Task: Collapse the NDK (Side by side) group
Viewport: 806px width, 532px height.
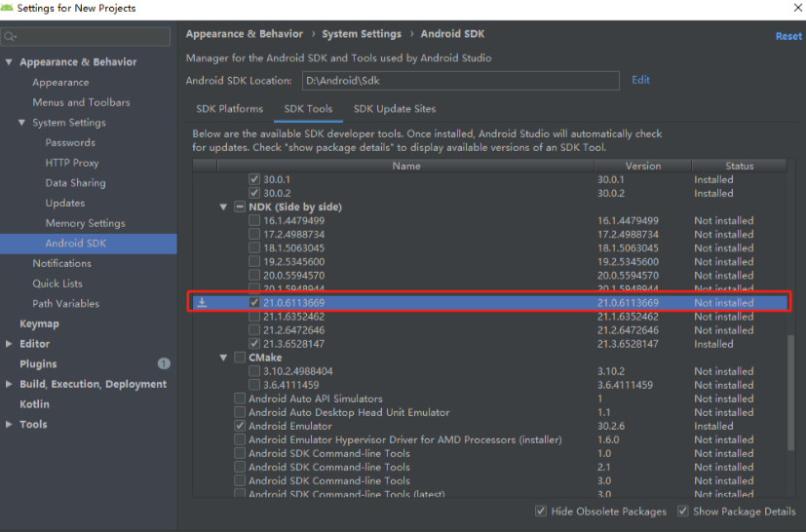Action: point(223,208)
